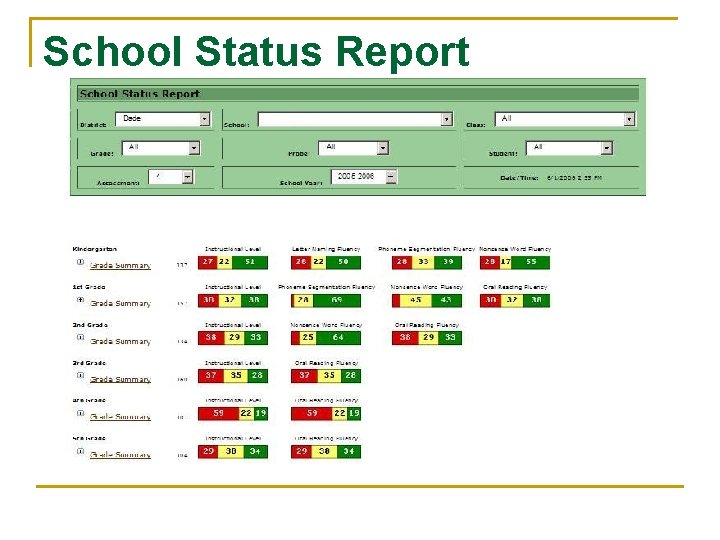
Task: Open the Student dropdown set to All
Action: point(569,148)
